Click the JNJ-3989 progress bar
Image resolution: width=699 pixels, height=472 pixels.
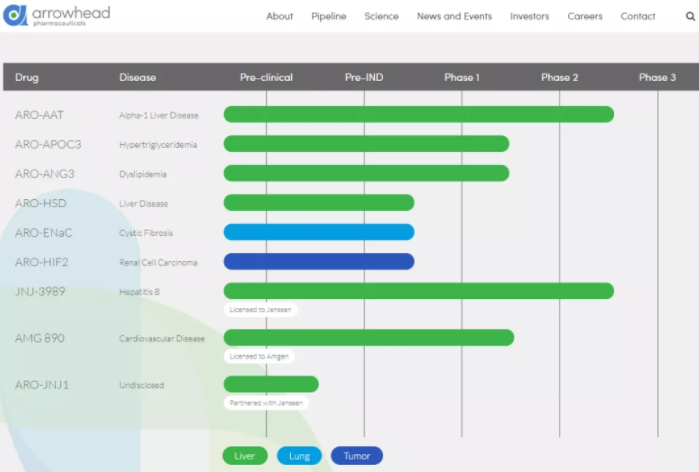[419, 291]
